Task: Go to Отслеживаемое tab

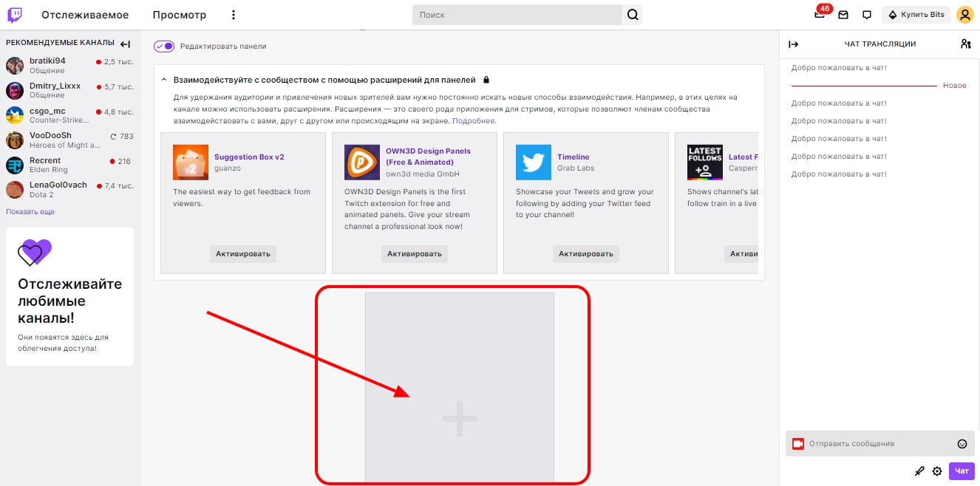Action: pos(85,15)
